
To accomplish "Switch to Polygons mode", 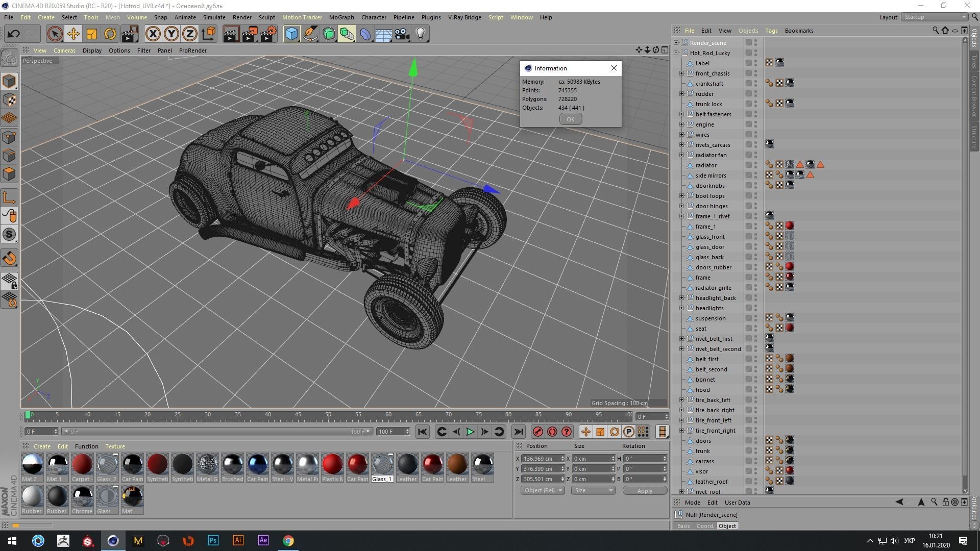I will coord(9,173).
